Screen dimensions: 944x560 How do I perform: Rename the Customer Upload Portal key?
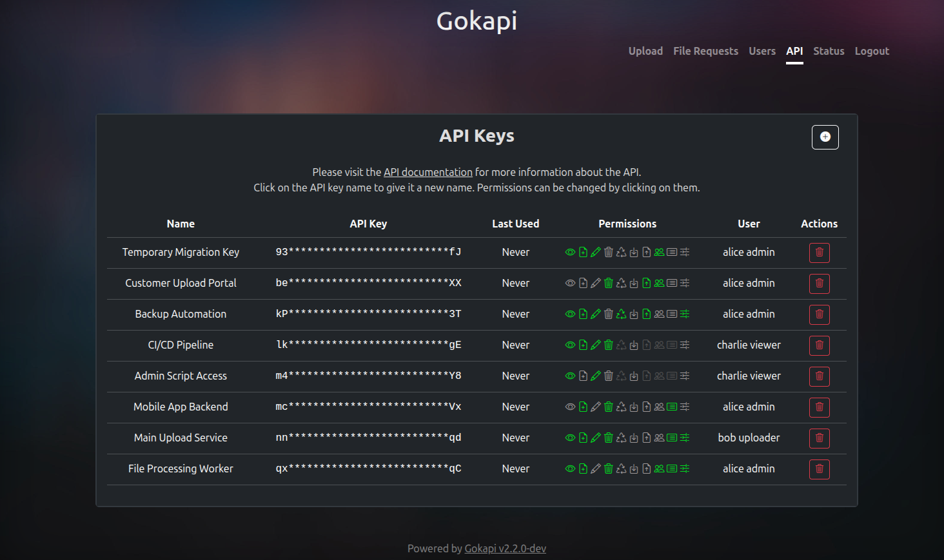pos(181,283)
